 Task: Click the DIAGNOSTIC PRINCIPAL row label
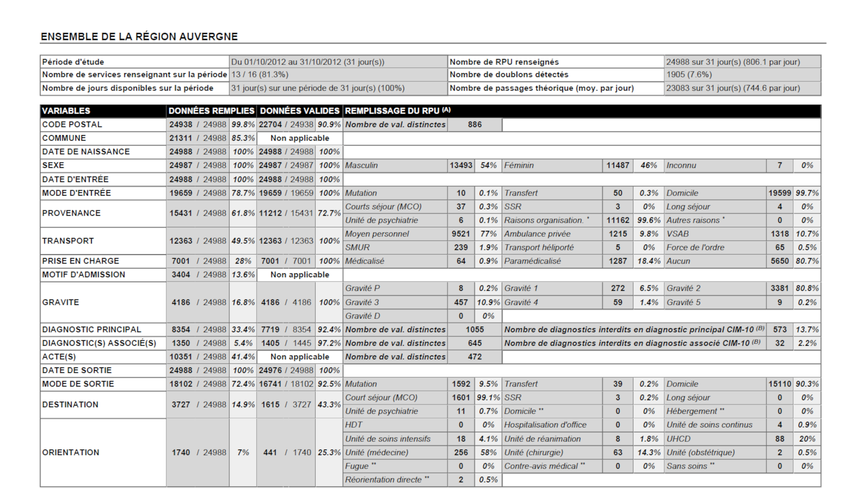(92, 329)
